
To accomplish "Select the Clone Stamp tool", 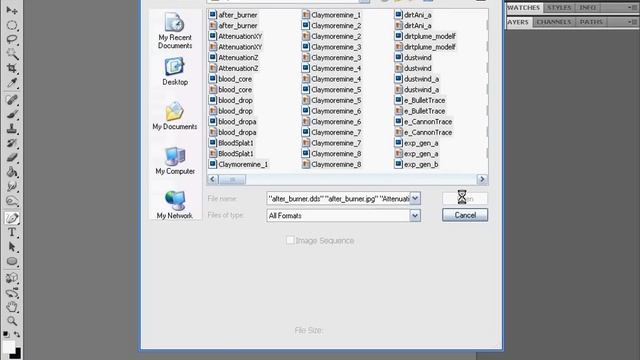I will tap(12, 129).
